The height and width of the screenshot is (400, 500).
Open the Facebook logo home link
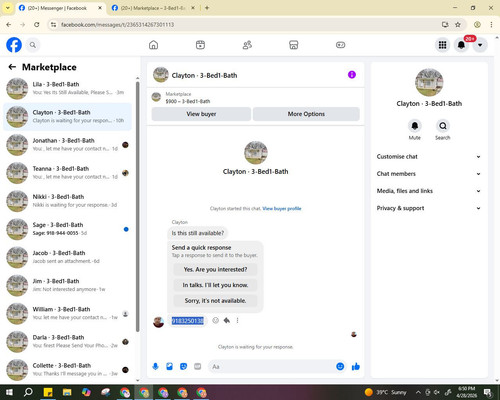coord(14,45)
